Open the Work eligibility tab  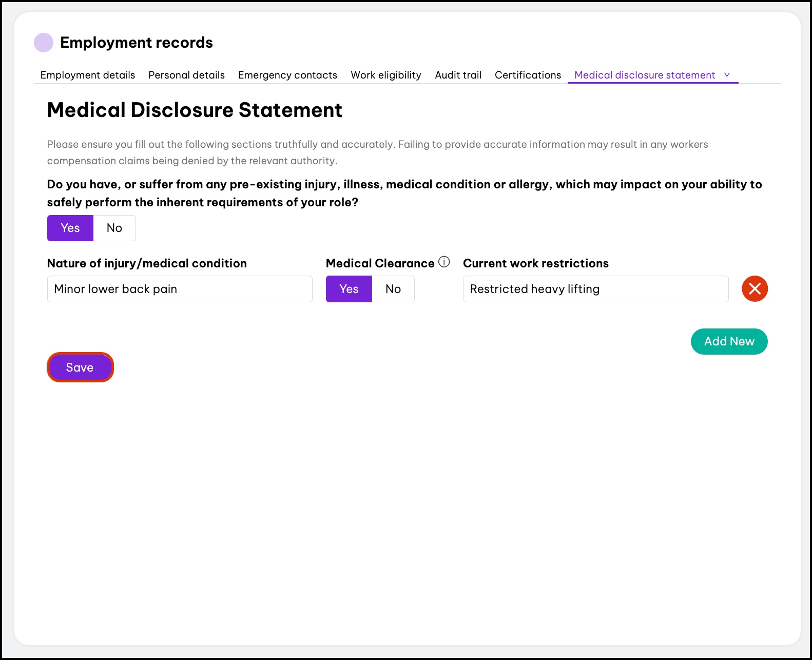point(386,75)
